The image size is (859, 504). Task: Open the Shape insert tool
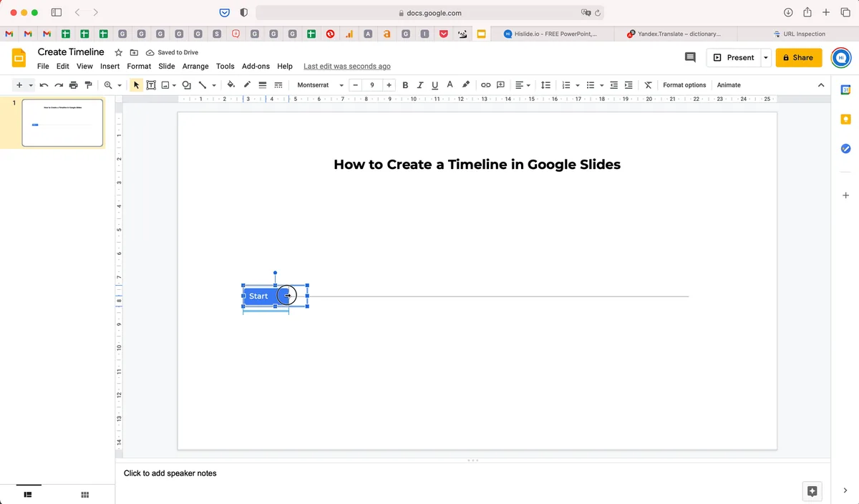187,85
